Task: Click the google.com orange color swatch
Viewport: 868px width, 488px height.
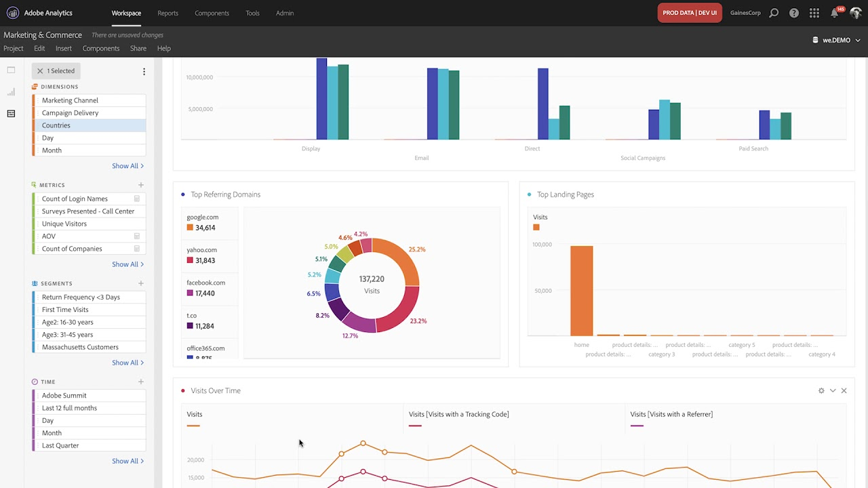Action: click(190, 228)
